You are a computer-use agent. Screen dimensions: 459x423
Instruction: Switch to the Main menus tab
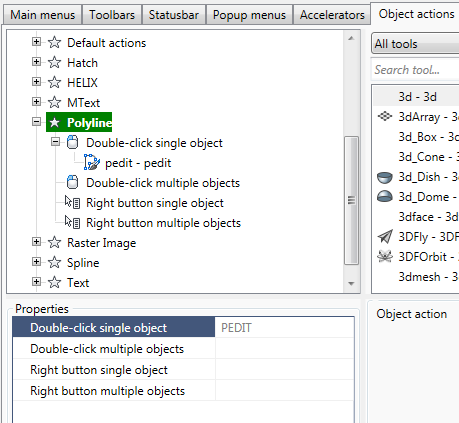click(43, 15)
